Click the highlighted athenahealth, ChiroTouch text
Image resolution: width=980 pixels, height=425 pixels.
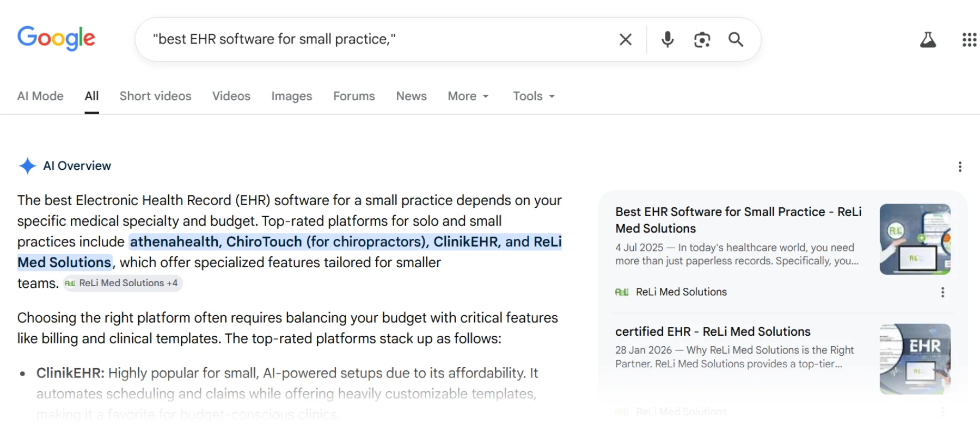tap(346, 252)
